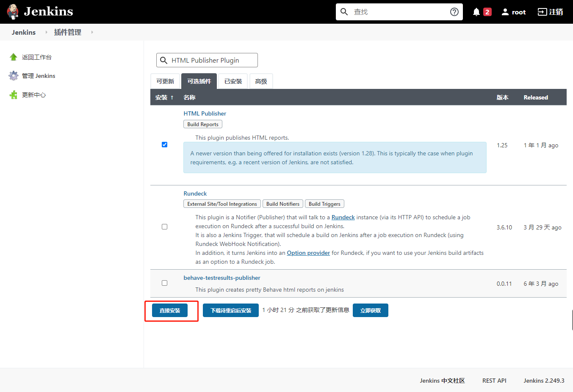Click the Released column header

(536, 97)
